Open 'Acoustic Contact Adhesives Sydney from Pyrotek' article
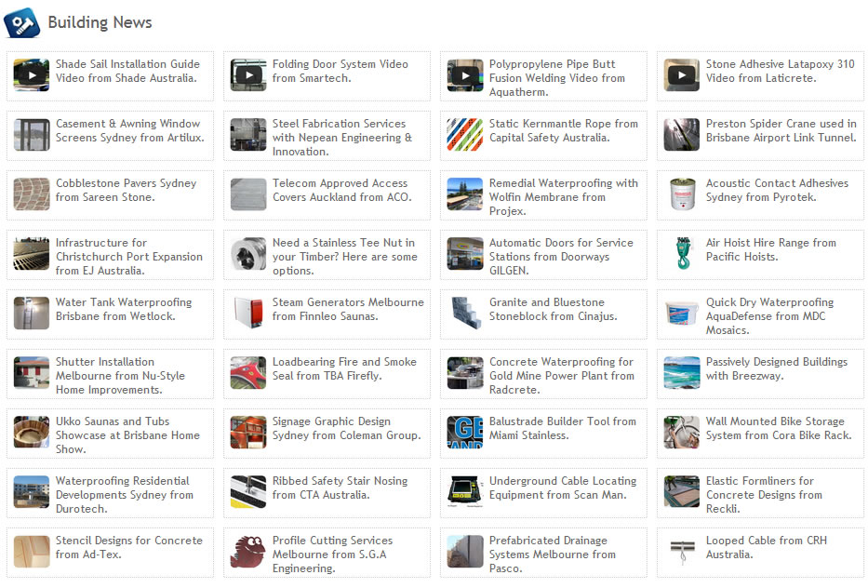 [x=777, y=190]
